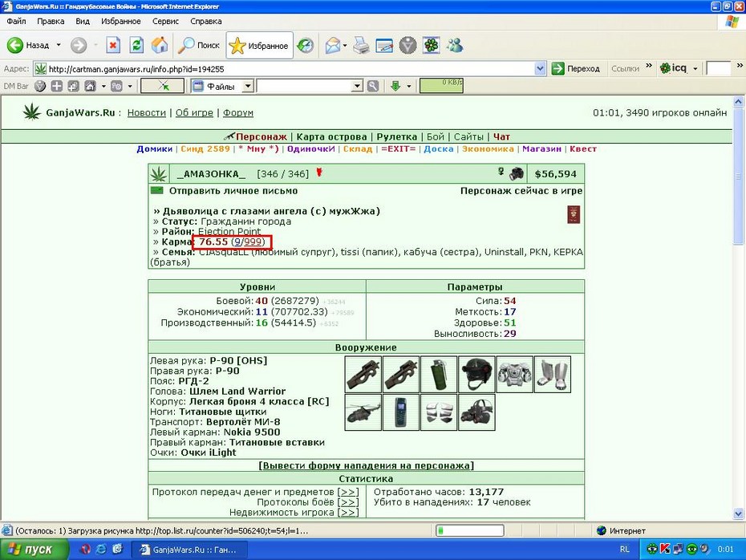Click Отправить личное письмо link
This screenshot has width=746, height=560.
[233, 191]
